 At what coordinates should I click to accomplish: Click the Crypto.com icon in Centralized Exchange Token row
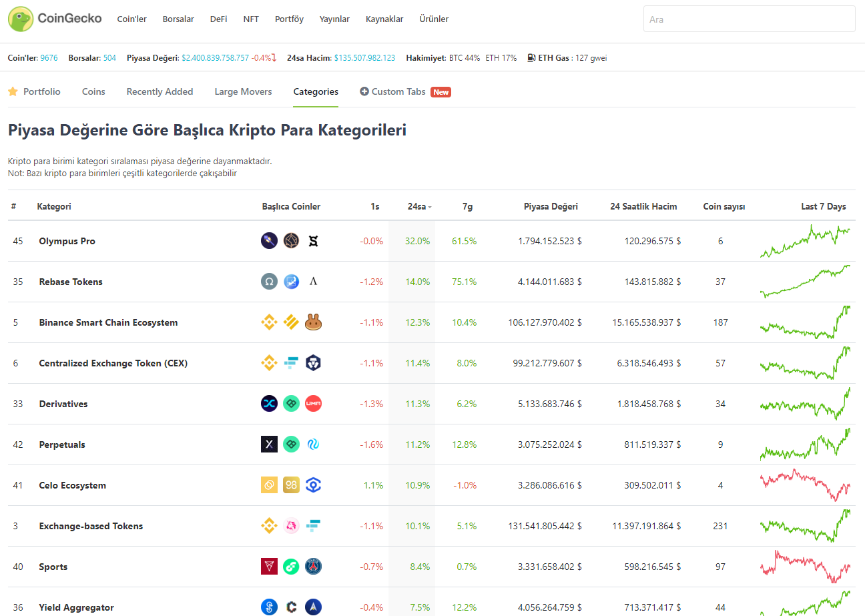(x=314, y=363)
